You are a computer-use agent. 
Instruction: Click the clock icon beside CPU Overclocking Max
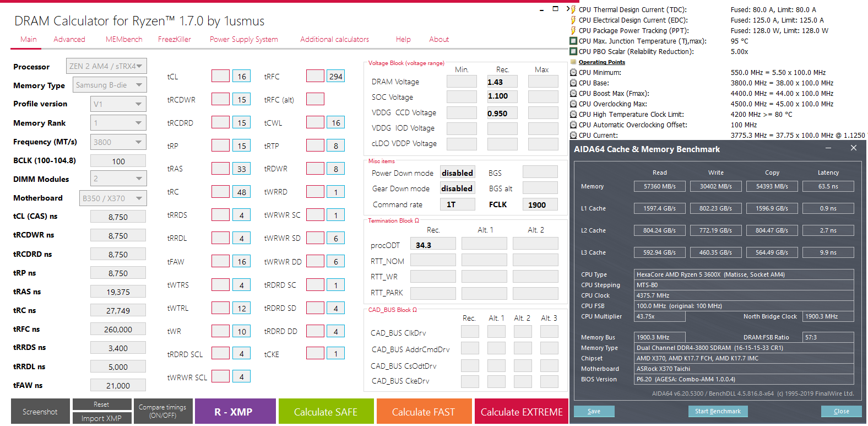click(573, 104)
